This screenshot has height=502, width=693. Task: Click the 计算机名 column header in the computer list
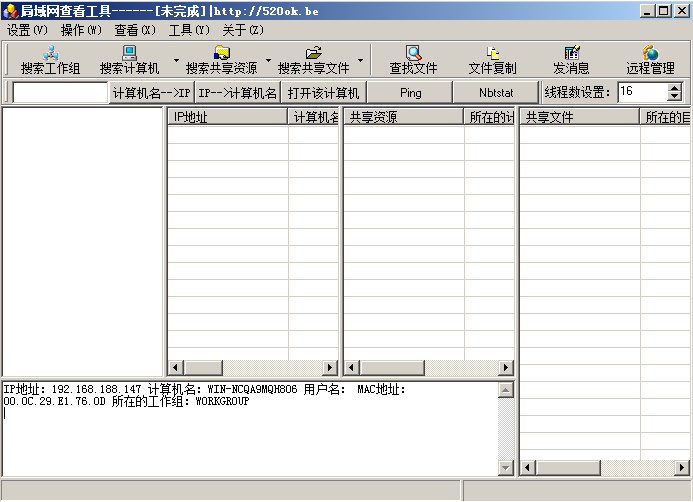click(x=313, y=117)
